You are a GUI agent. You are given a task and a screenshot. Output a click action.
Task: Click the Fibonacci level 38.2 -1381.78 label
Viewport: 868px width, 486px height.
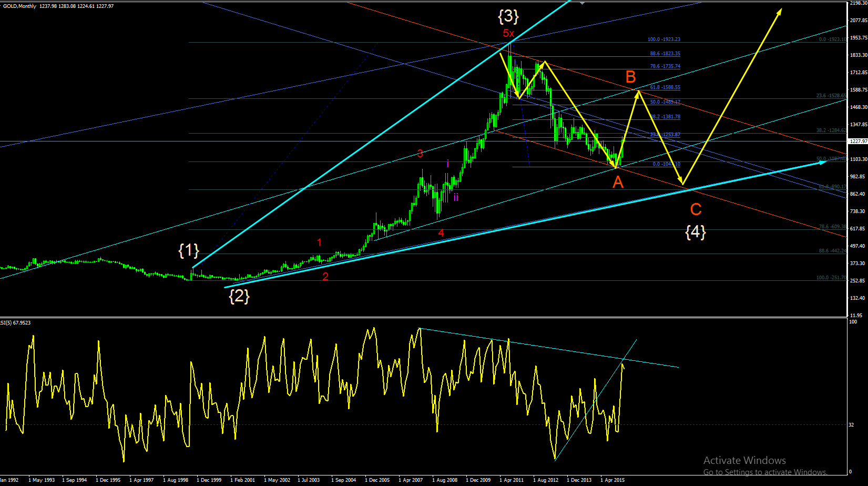click(x=665, y=117)
